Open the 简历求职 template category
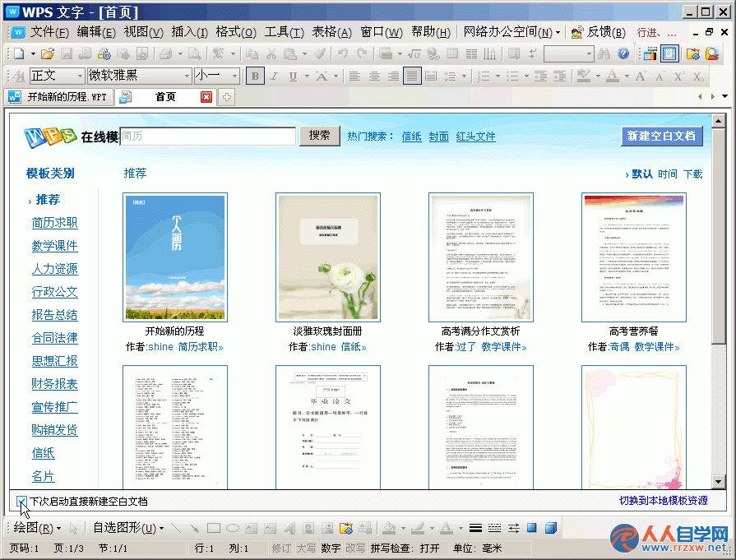The image size is (736, 560). tap(54, 223)
